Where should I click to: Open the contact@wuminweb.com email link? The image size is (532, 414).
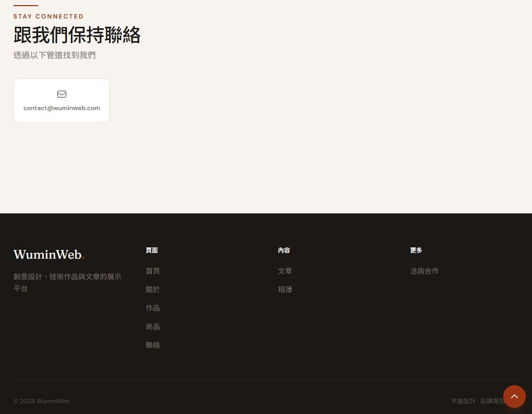(61, 101)
